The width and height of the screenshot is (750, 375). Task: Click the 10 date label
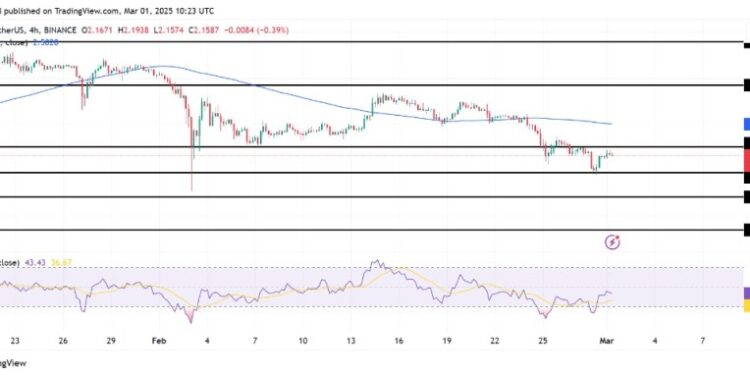coord(303,341)
